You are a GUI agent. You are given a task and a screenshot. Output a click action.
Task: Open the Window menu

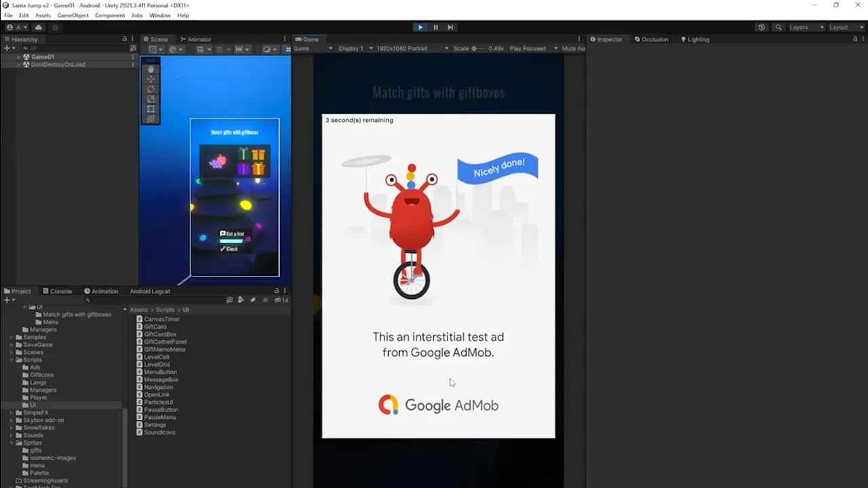(x=160, y=15)
